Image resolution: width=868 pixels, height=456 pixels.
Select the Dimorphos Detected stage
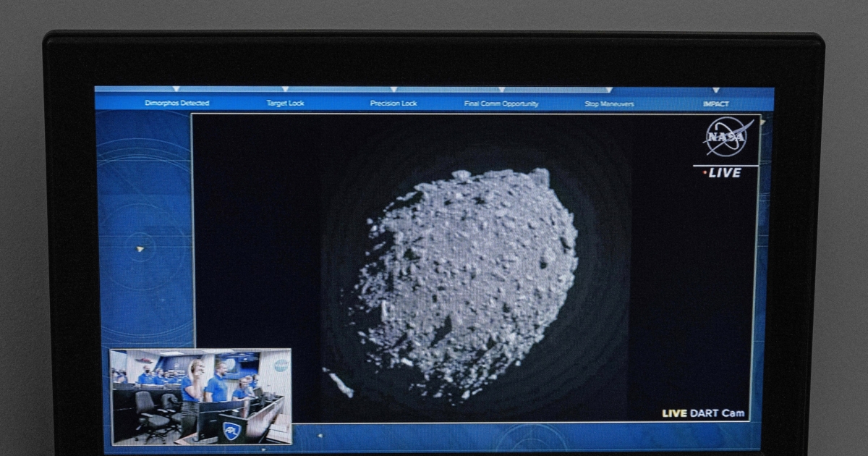point(177,103)
